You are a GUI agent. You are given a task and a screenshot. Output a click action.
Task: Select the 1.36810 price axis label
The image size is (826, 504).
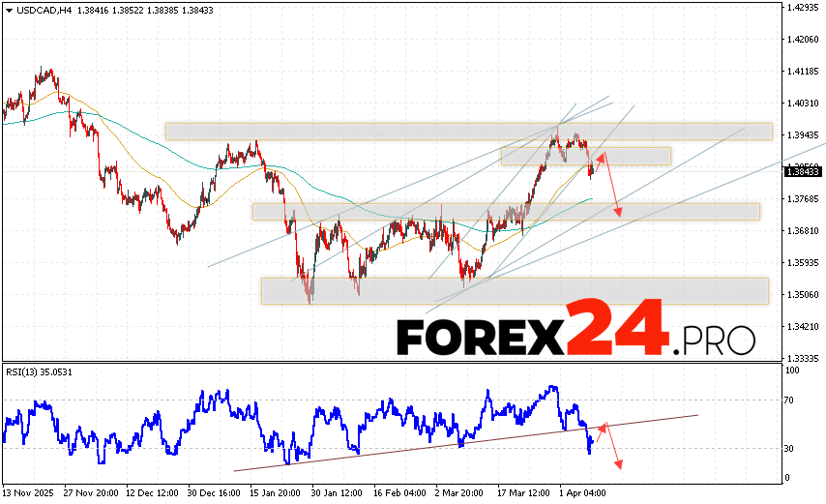click(803, 230)
